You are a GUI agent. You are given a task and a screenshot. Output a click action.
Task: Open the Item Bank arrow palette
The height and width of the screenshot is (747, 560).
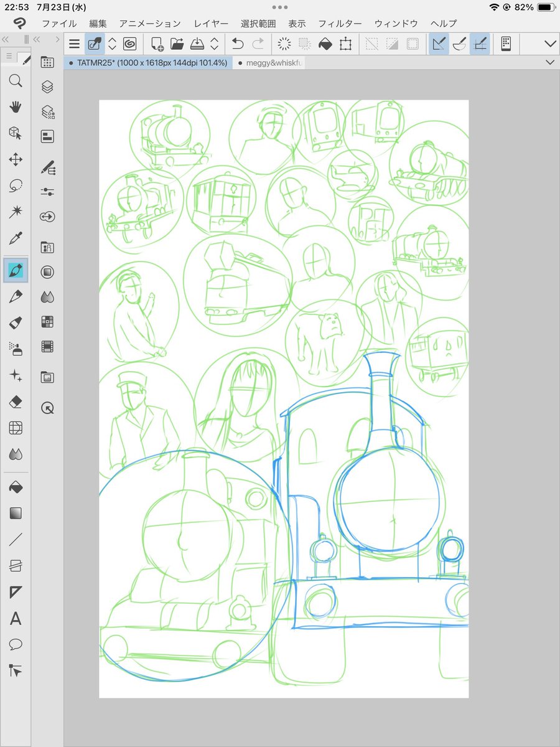pos(47,408)
